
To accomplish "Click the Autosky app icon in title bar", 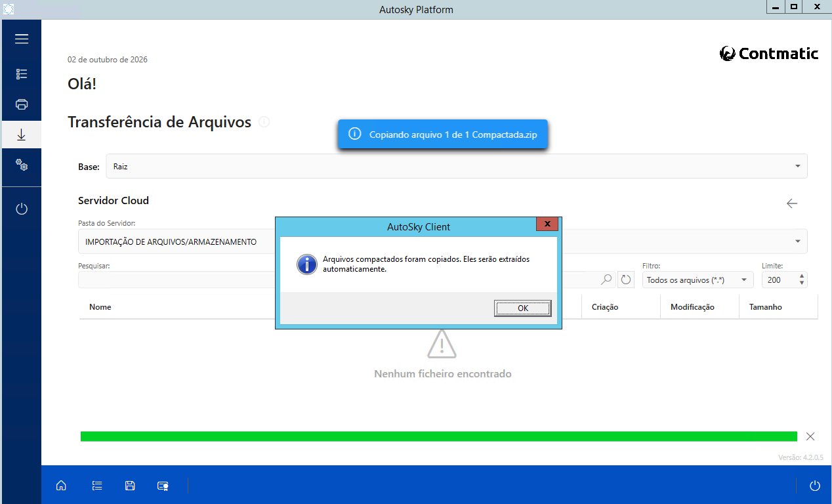I will 9,9.
